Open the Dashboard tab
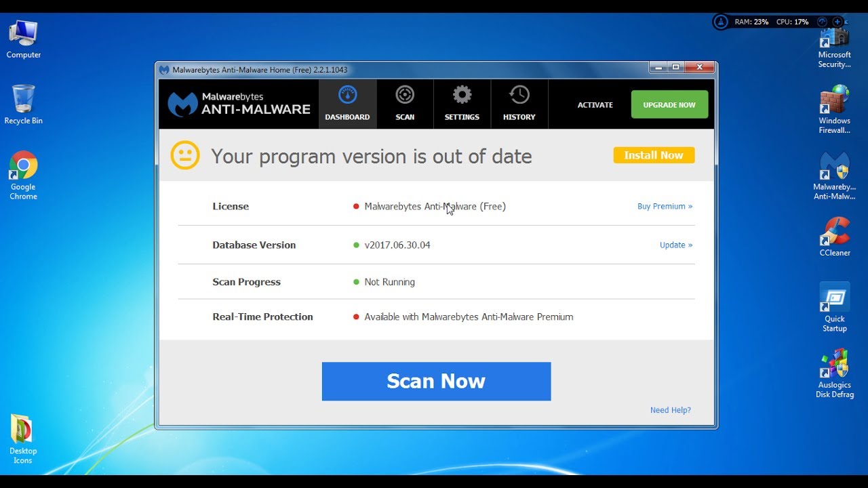This screenshot has width=868, height=488. tap(347, 104)
